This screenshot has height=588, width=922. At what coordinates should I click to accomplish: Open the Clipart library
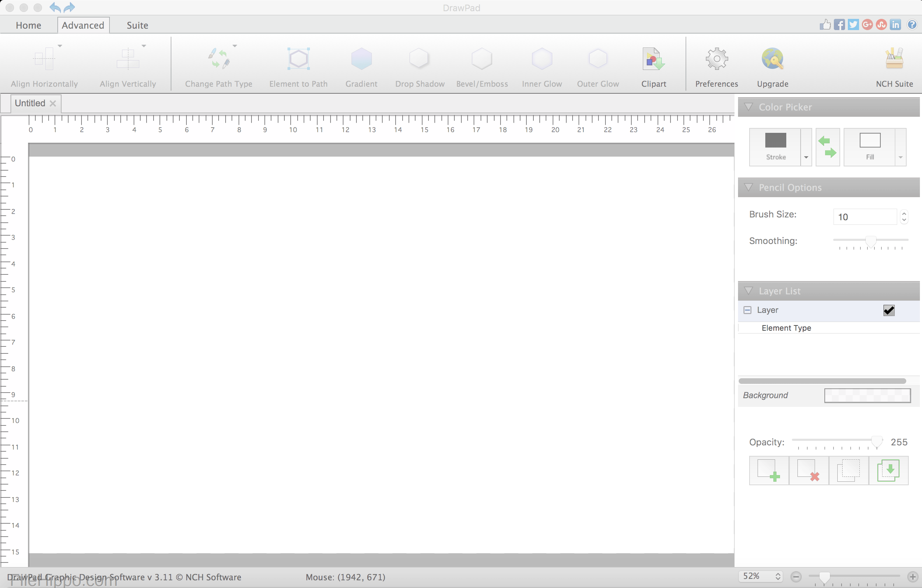[x=654, y=59]
